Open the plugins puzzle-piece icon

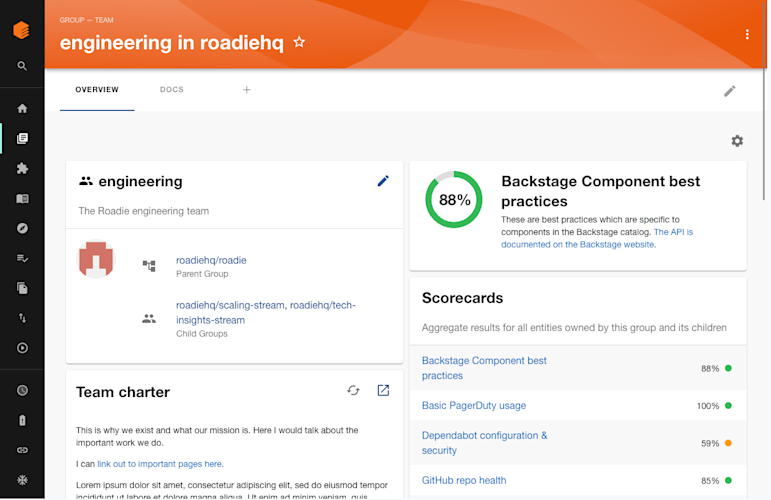tap(22, 168)
